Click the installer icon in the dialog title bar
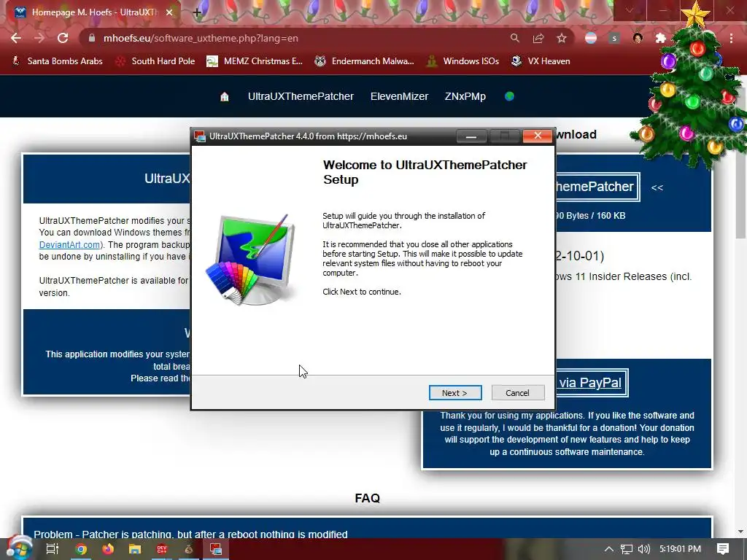Viewport: 747px width, 560px height. tap(200, 136)
